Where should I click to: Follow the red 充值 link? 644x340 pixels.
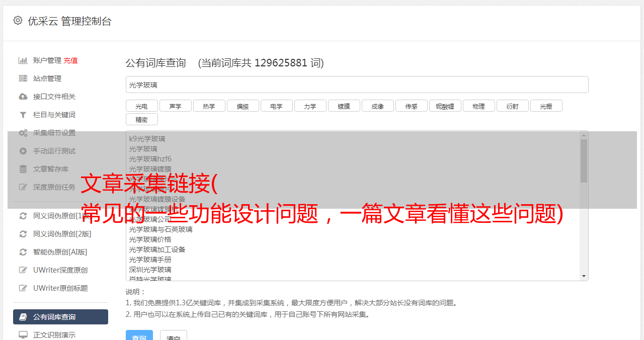click(70, 60)
